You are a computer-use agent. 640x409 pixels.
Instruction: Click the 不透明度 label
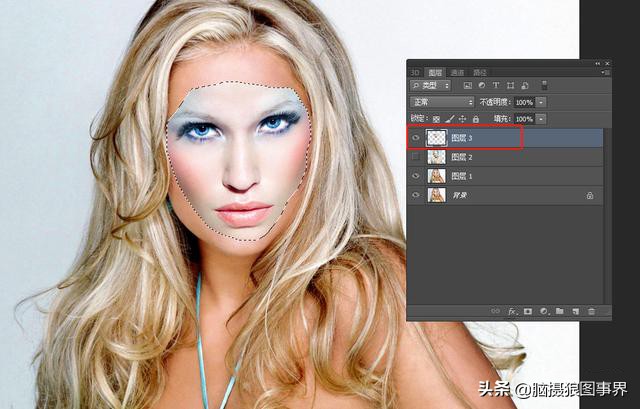point(495,102)
